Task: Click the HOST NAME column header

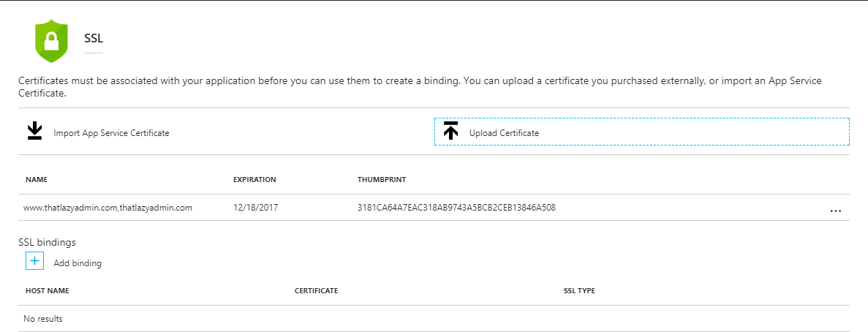Action: coord(47,291)
